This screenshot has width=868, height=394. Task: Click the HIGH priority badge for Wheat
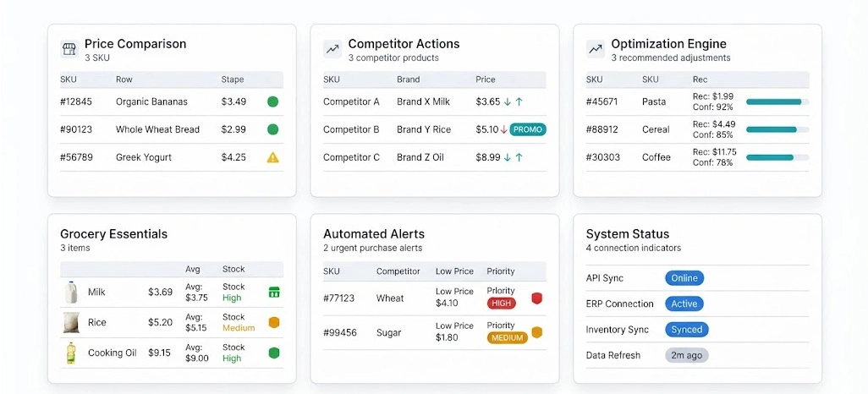pyautogui.click(x=502, y=304)
